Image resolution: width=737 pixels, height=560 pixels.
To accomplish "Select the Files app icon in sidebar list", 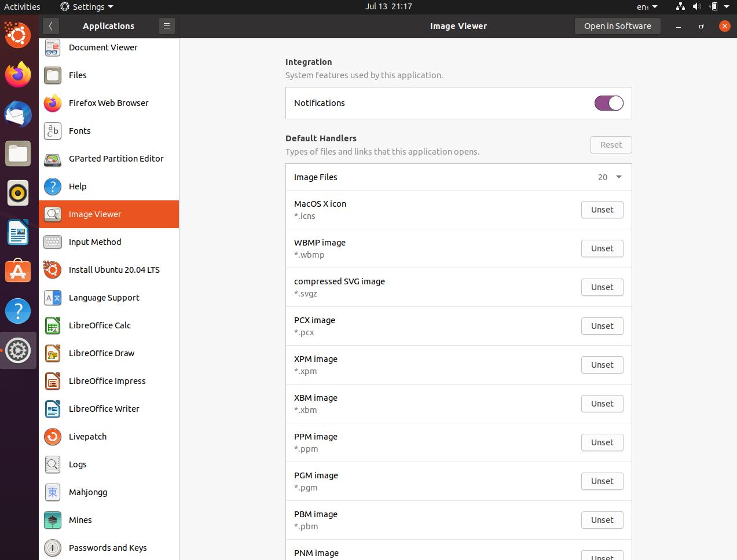I will tap(53, 75).
